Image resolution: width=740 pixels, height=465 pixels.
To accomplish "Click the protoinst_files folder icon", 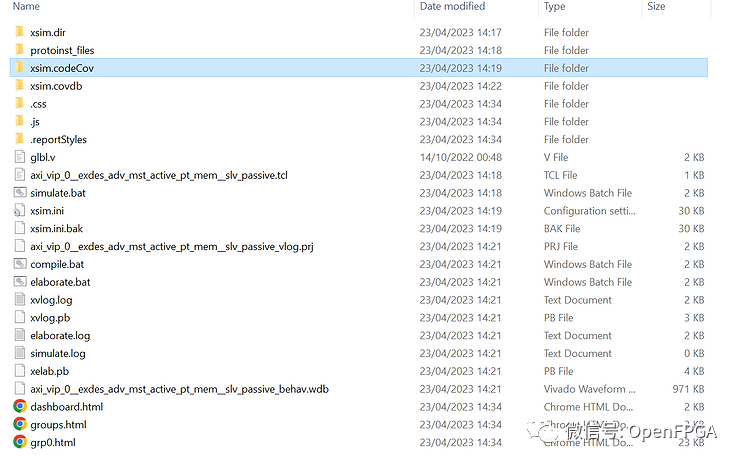I will click(20, 50).
